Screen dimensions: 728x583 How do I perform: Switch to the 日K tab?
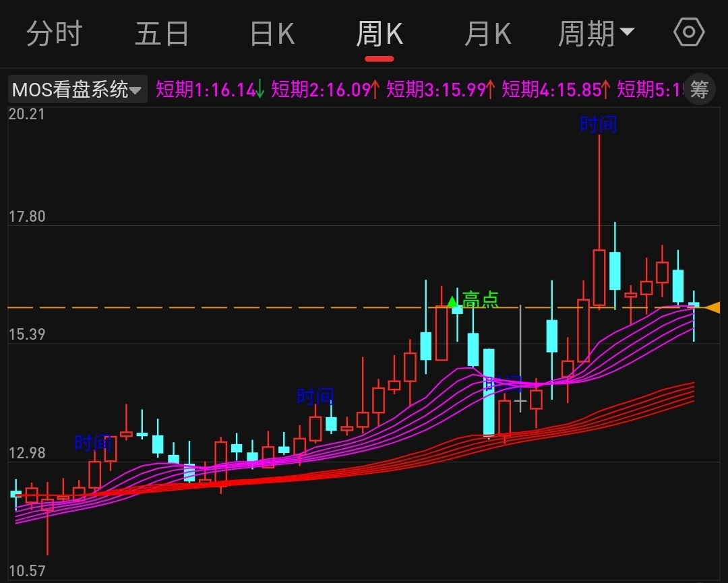[272, 34]
